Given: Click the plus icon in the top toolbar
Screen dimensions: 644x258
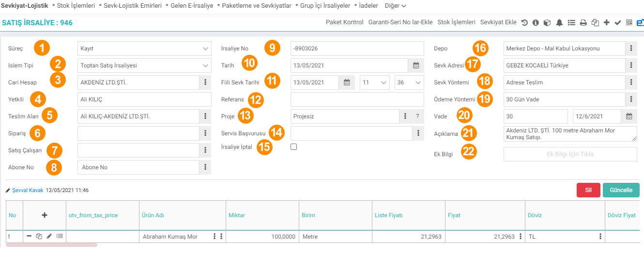Looking at the screenshot, I should tap(607, 22).
